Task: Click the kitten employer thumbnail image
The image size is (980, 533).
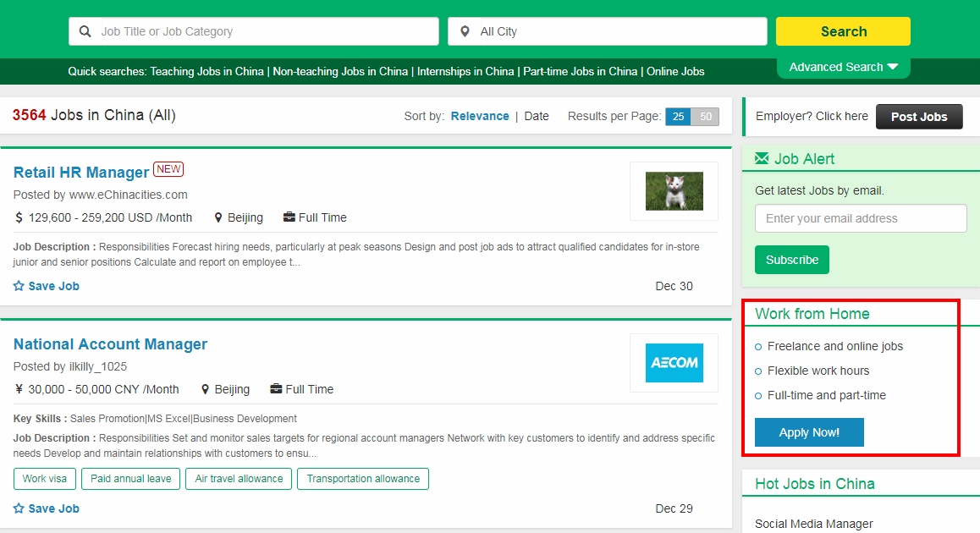Action: pyautogui.click(x=674, y=191)
